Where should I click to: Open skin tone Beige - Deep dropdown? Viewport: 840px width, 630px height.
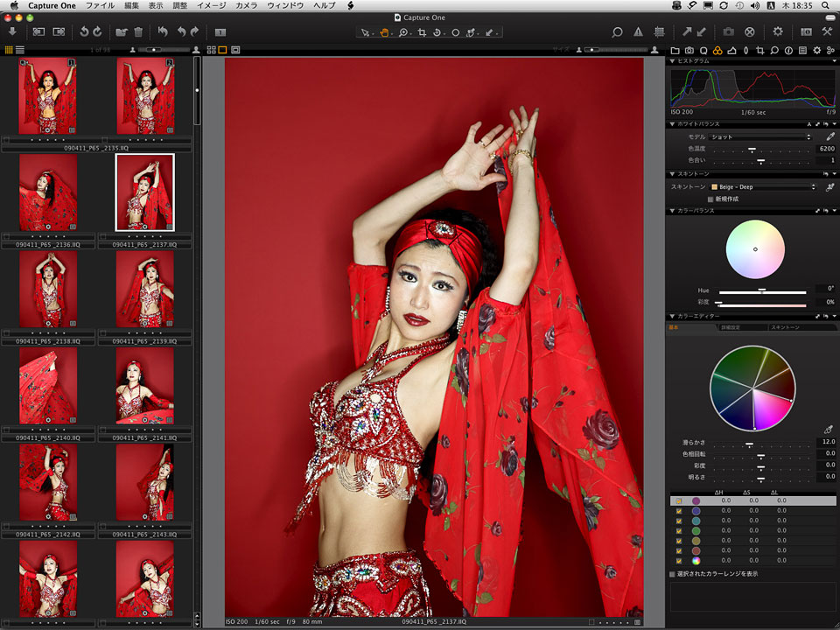click(761, 186)
